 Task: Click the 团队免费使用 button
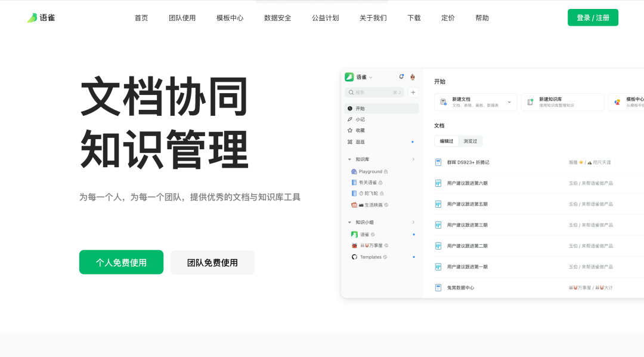[212, 263]
